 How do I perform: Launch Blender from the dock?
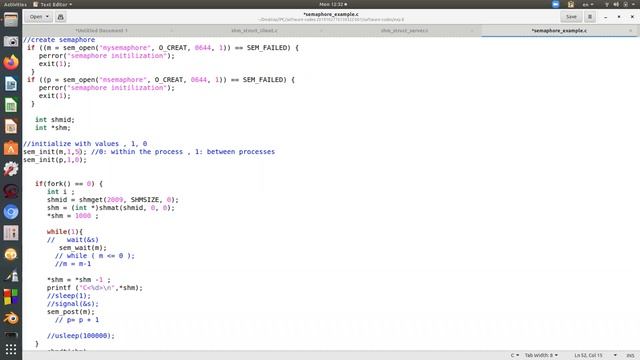(x=11, y=318)
